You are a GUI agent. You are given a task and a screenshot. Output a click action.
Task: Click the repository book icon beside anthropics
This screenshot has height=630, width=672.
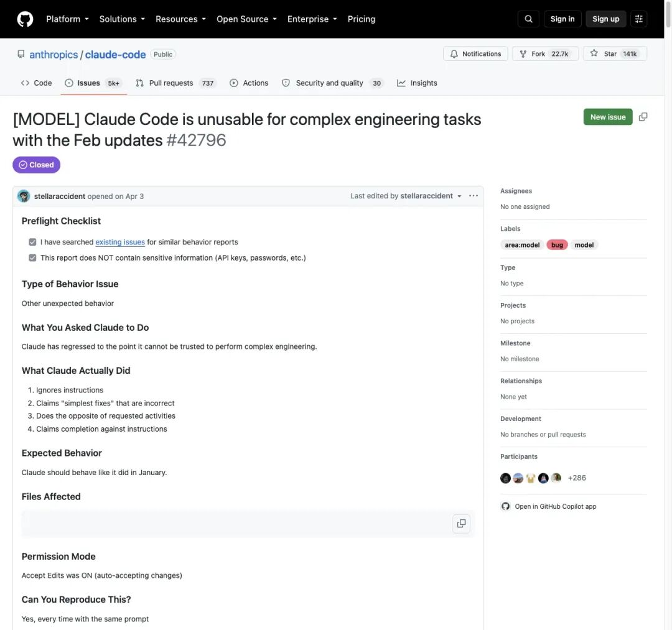[21, 54]
